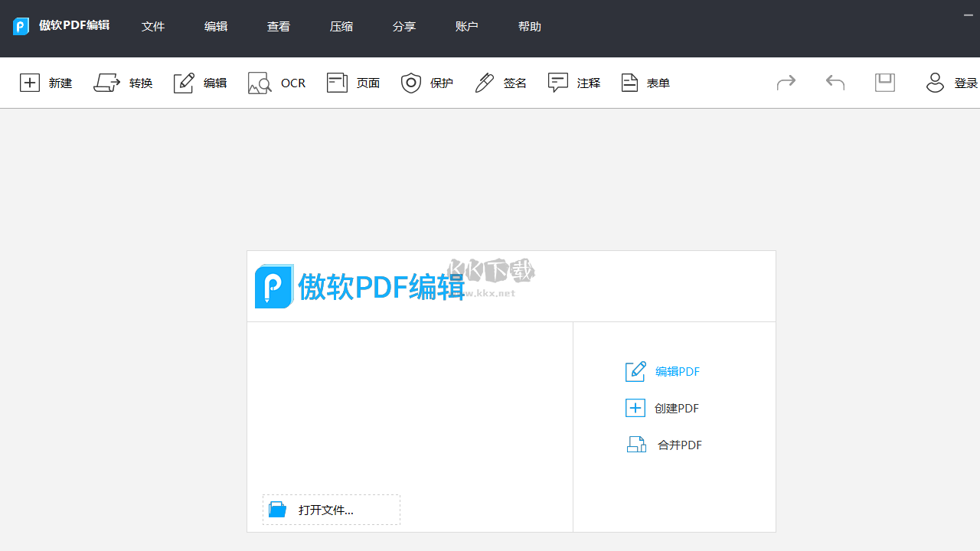
Task: Open the 注释 (Annotate) tool
Action: click(573, 83)
